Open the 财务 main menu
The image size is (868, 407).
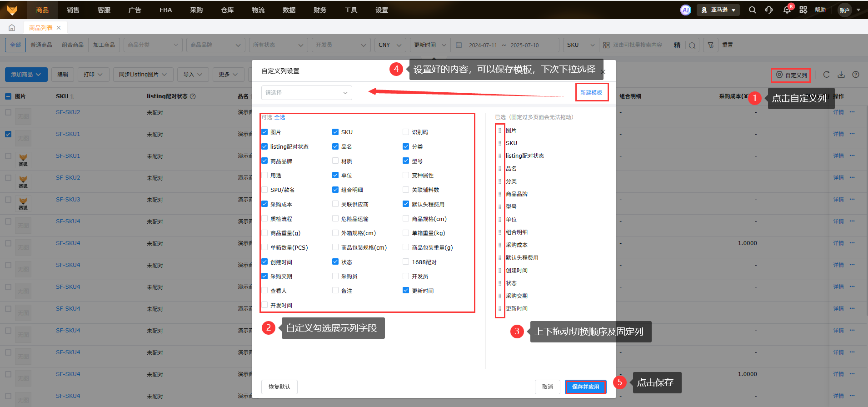pos(320,10)
